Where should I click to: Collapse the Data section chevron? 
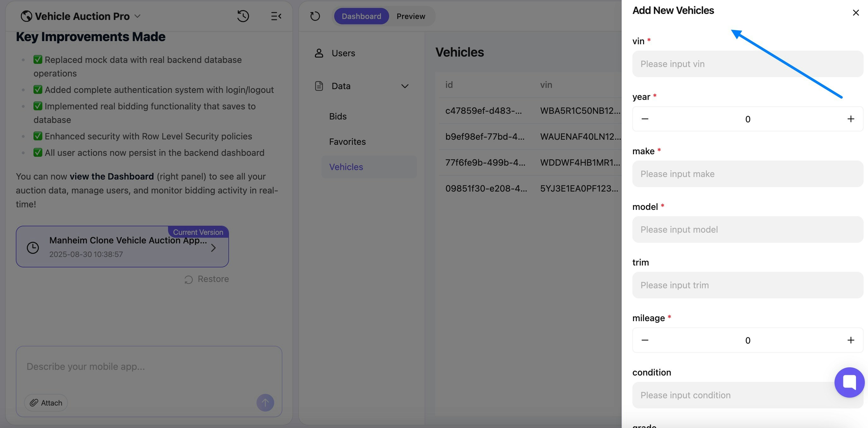(x=405, y=86)
